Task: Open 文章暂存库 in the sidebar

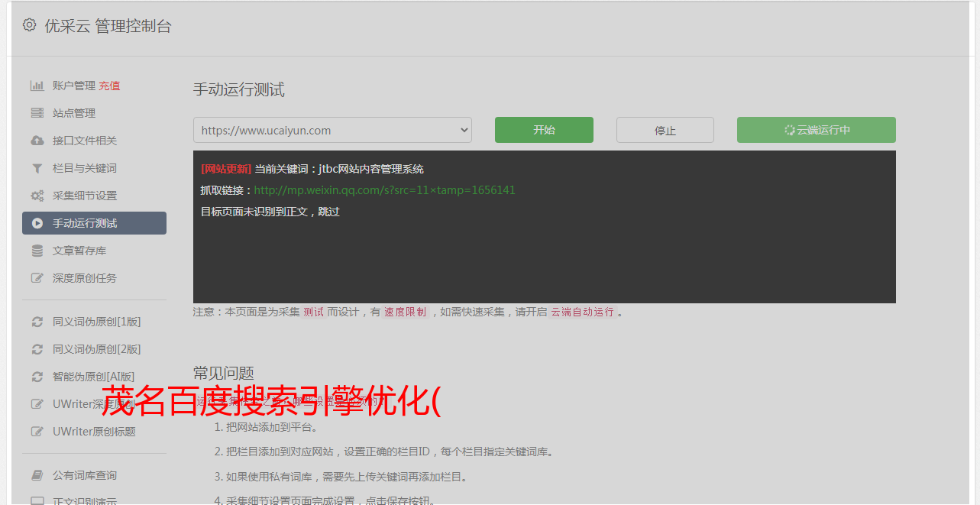Action: click(79, 251)
